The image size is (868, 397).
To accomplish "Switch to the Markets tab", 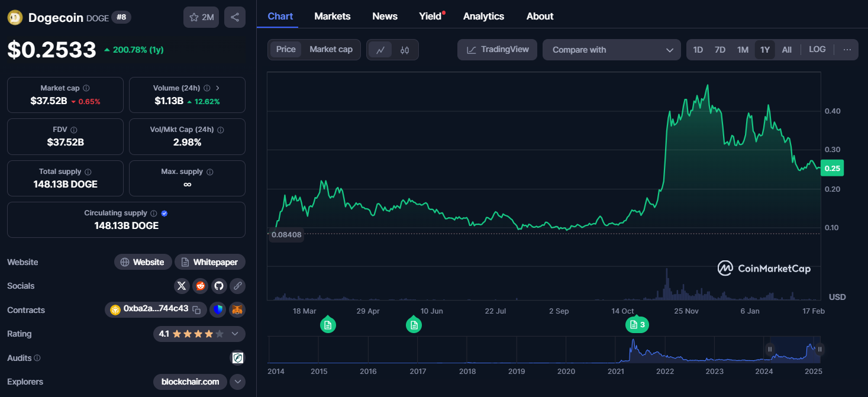I will pos(333,17).
